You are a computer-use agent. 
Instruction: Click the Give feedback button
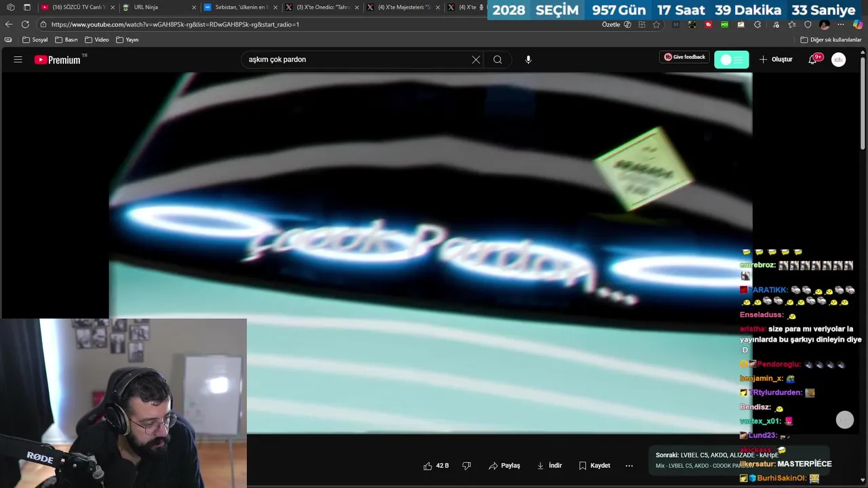[x=685, y=57]
